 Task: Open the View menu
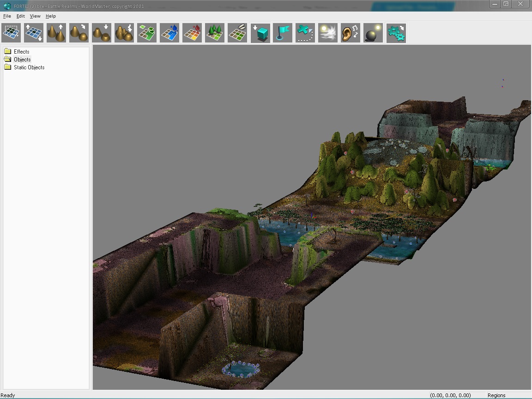pyautogui.click(x=35, y=16)
